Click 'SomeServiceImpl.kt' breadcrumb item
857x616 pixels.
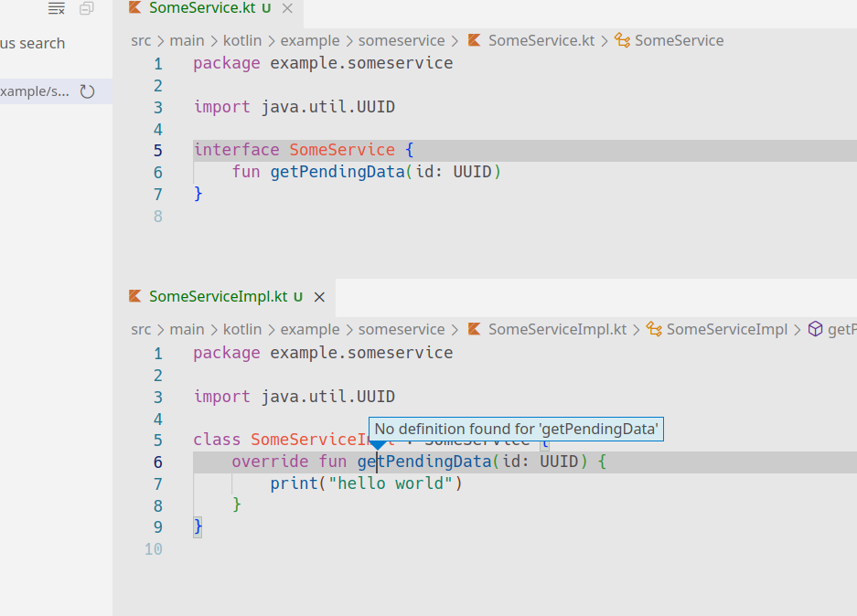(558, 329)
